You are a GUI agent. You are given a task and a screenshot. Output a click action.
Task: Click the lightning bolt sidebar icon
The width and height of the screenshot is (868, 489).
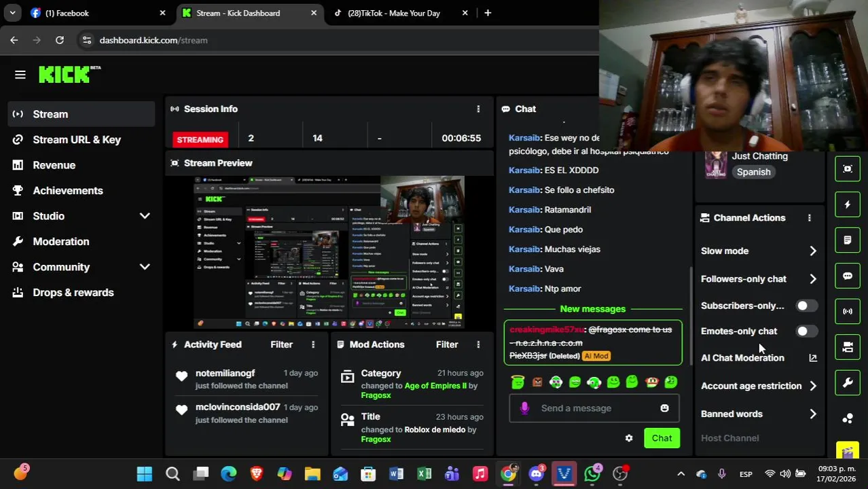(848, 204)
